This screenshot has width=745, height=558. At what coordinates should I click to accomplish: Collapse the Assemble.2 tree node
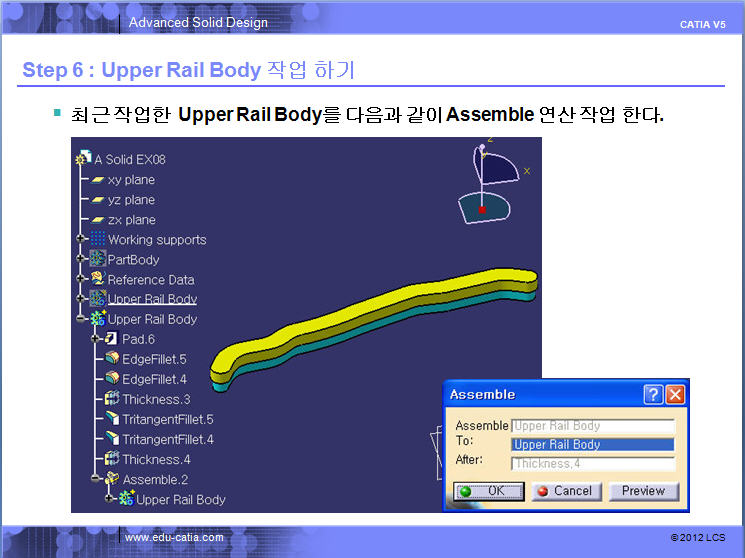pyautogui.click(x=94, y=479)
